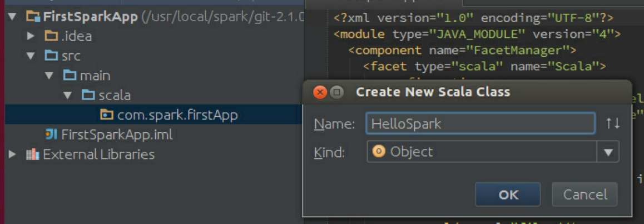Click the Name input field with HelloSpark
The width and height of the screenshot is (644, 224).
(x=480, y=123)
